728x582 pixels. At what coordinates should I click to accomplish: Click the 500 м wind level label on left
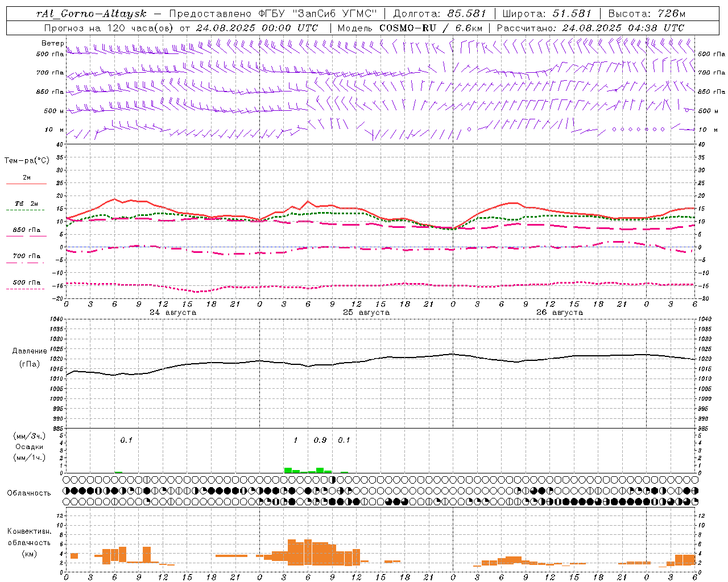point(53,111)
